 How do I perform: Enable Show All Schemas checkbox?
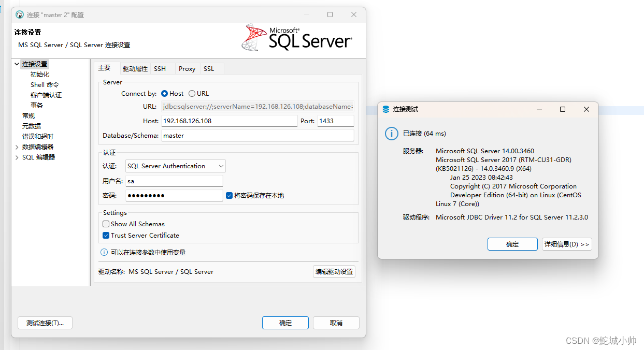click(106, 224)
